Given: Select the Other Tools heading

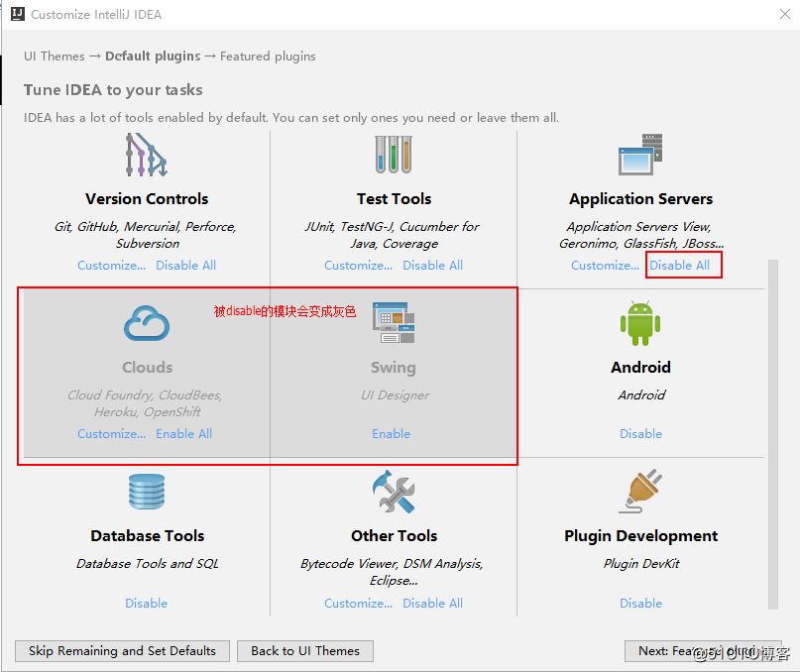Looking at the screenshot, I should 394,536.
